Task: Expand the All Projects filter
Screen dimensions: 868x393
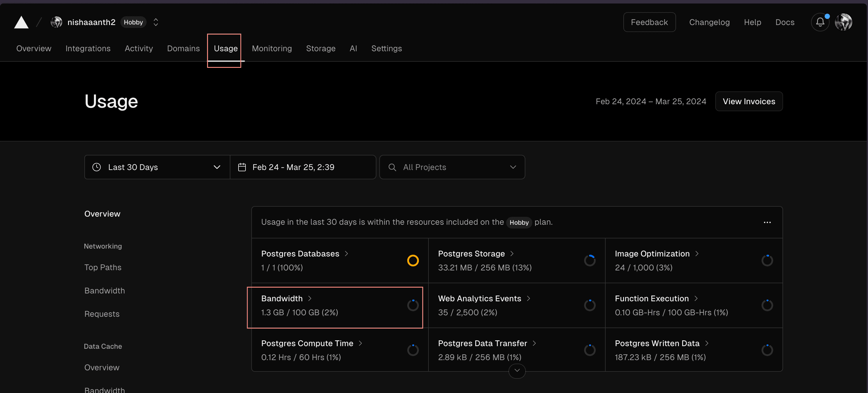Action: click(x=452, y=167)
